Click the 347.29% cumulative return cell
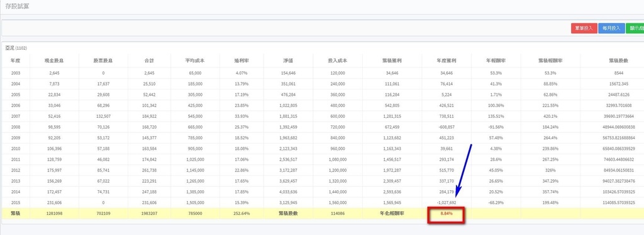 tap(550, 181)
